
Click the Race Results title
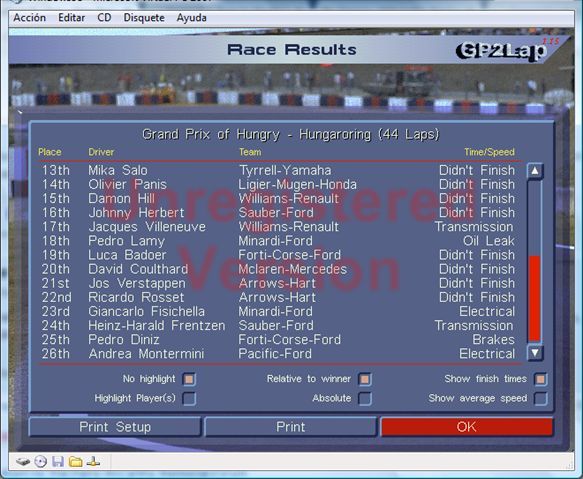click(x=292, y=50)
